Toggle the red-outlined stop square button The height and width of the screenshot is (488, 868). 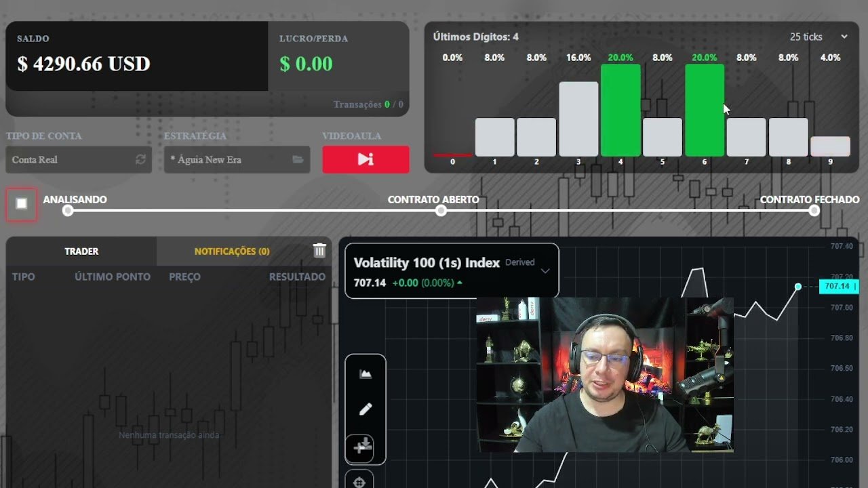pyautogui.click(x=22, y=203)
